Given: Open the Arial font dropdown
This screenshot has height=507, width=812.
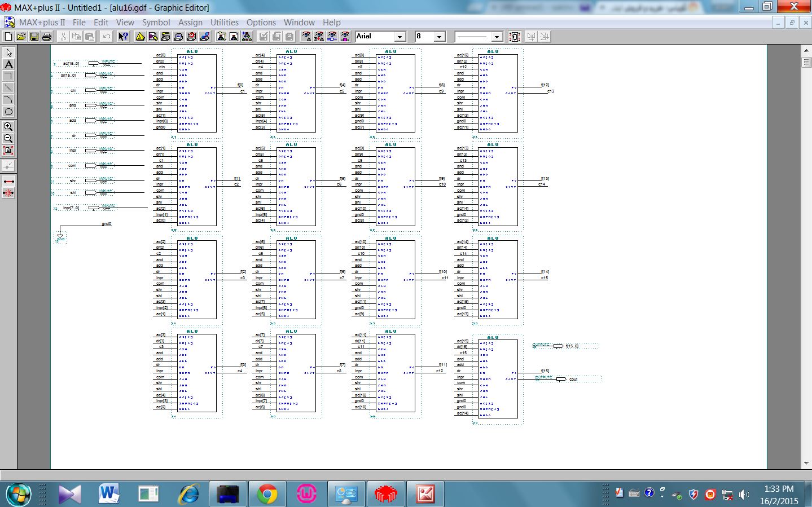Looking at the screenshot, I should [x=400, y=37].
